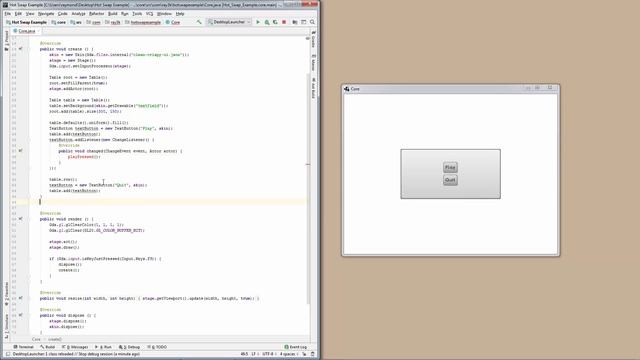Open the Tools menu

click(x=137, y=13)
